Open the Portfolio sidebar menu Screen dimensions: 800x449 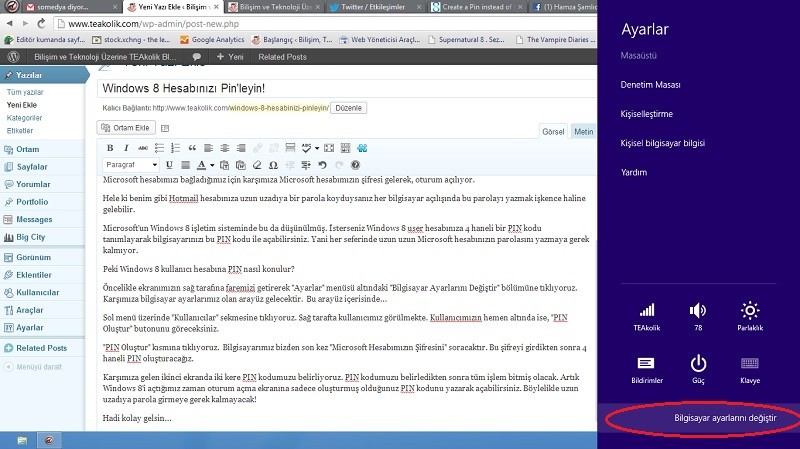43,202
